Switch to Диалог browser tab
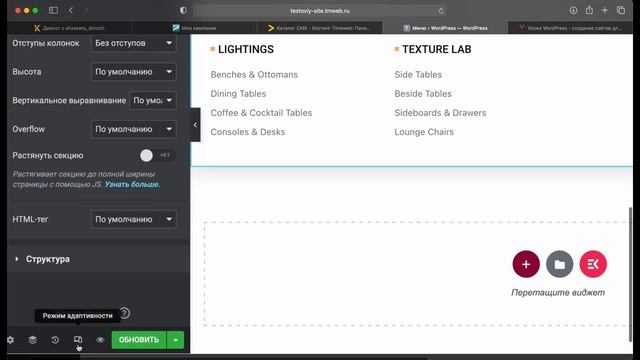640x360 pixels. [69, 28]
